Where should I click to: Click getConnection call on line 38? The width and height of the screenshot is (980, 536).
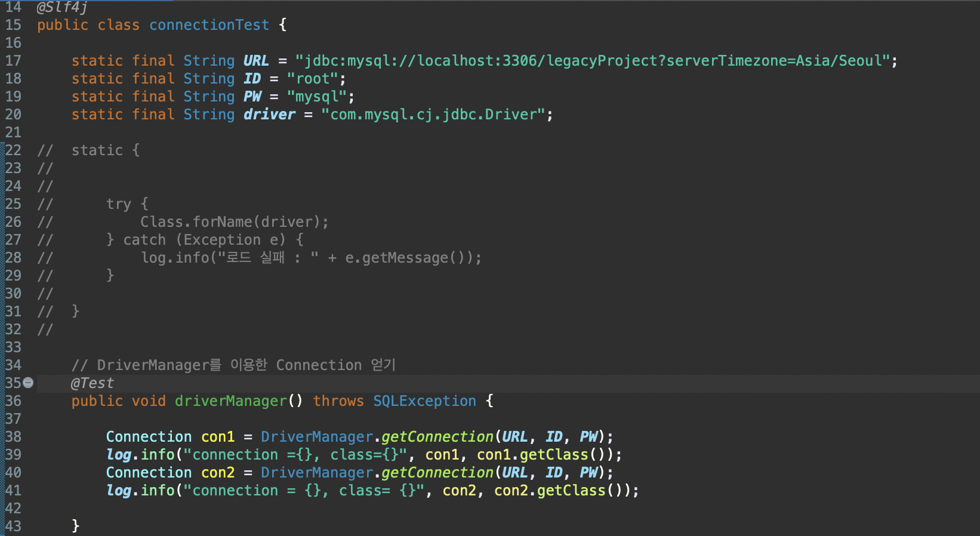pyautogui.click(x=437, y=437)
